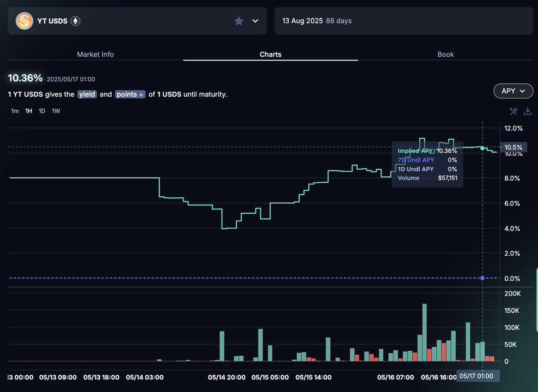Click the 2025/05/17 01:00 timestamp
538x392 pixels.
point(70,79)
